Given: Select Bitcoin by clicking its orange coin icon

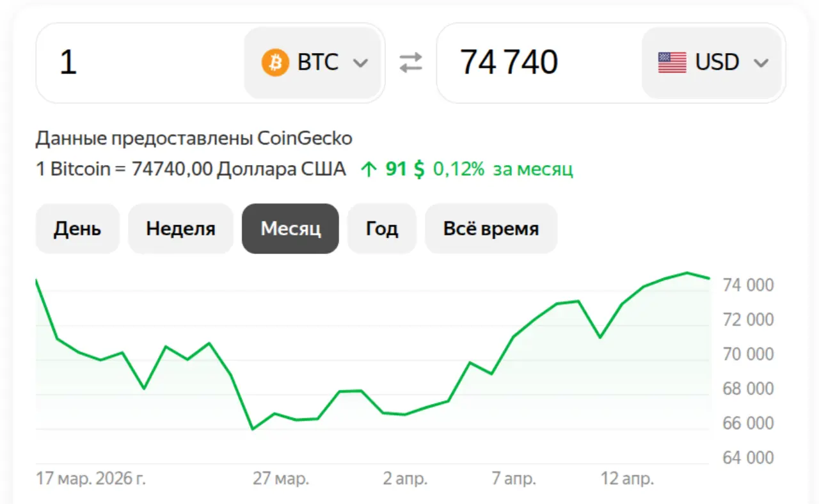Looking at the screenshot, I should click(x=276, y=62).
